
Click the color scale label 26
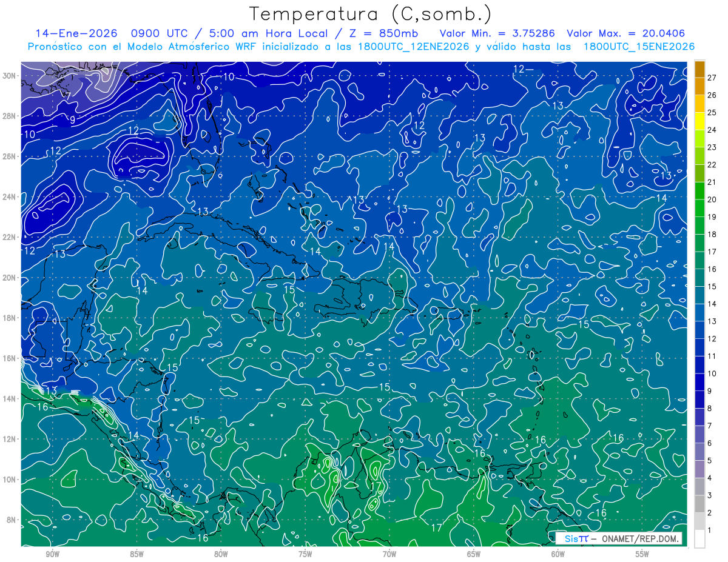point(712,95)
